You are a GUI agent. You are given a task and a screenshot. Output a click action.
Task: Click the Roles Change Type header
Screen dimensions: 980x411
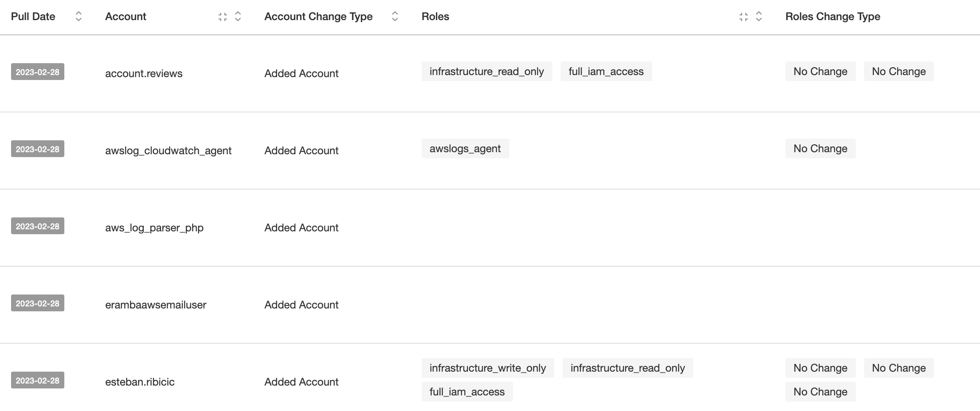tap(833, 16)
